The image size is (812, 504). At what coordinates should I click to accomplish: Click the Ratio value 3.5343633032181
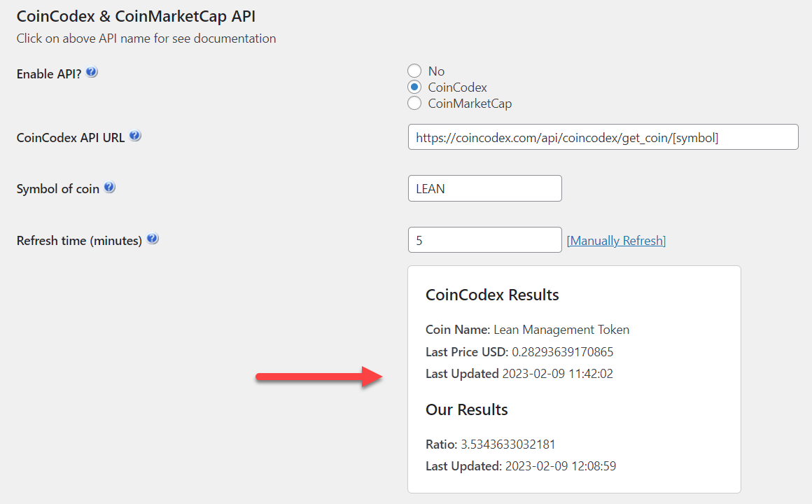click(508, 444)
